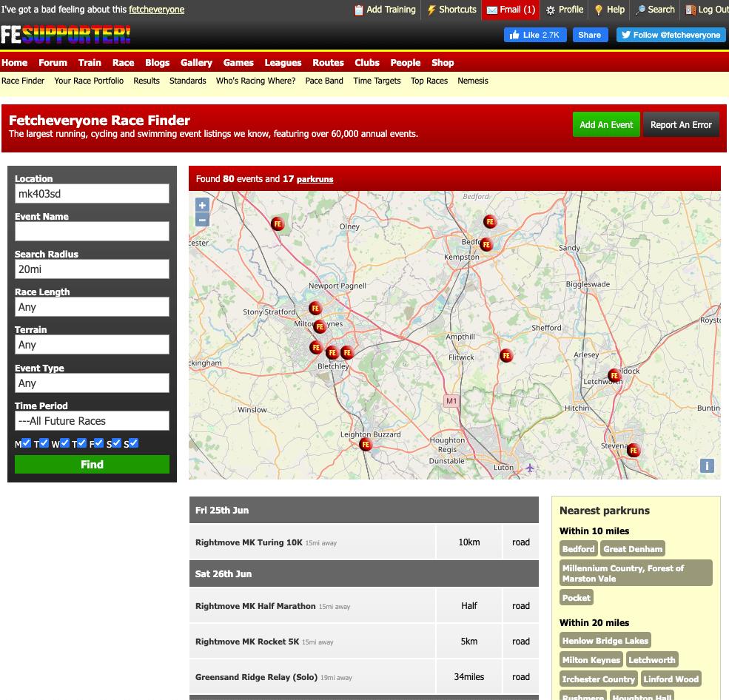Viewport: 729px width, 700px height.
Task: Untick the Monday checkbox
Action: coord(26,443)
